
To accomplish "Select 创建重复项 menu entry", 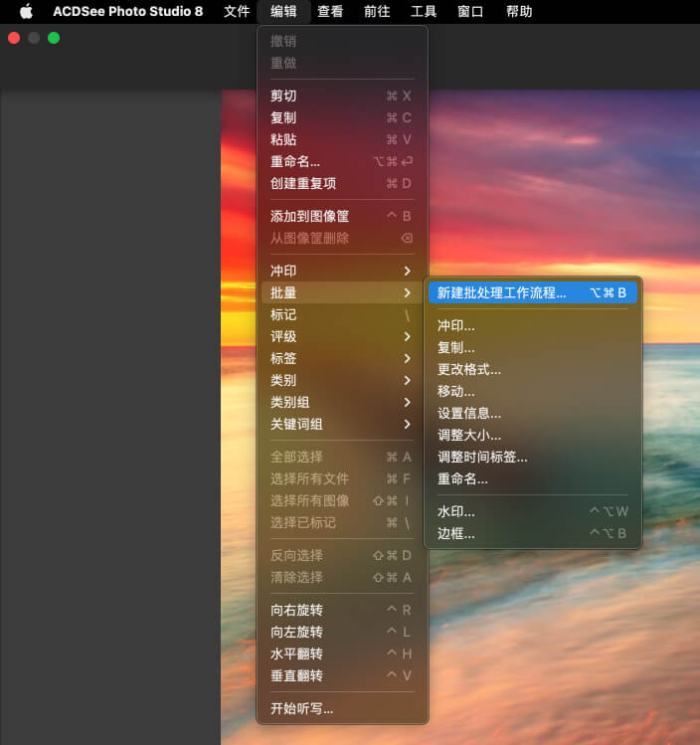I will click(342, 183).
